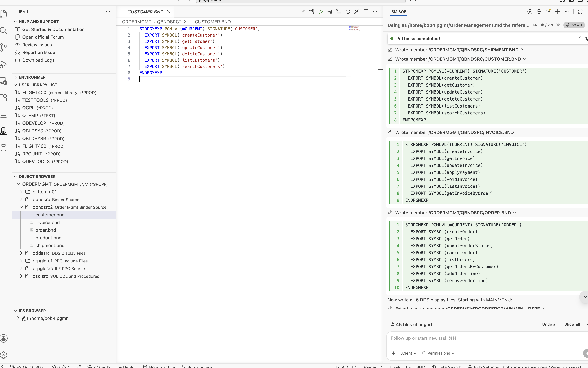Click the IBM BOB play circle icon
The width and height of the screenshot is (588, 368).
point(530,12)
